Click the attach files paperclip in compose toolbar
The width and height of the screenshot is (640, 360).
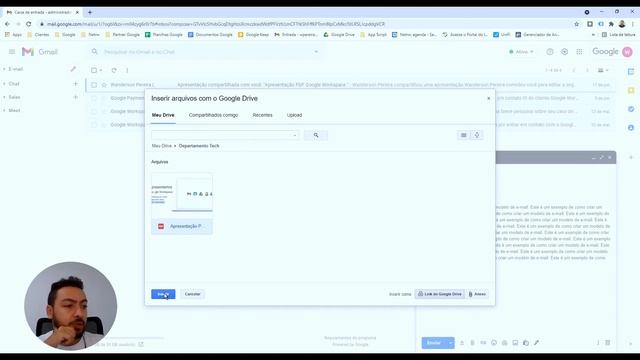[472, 343]
